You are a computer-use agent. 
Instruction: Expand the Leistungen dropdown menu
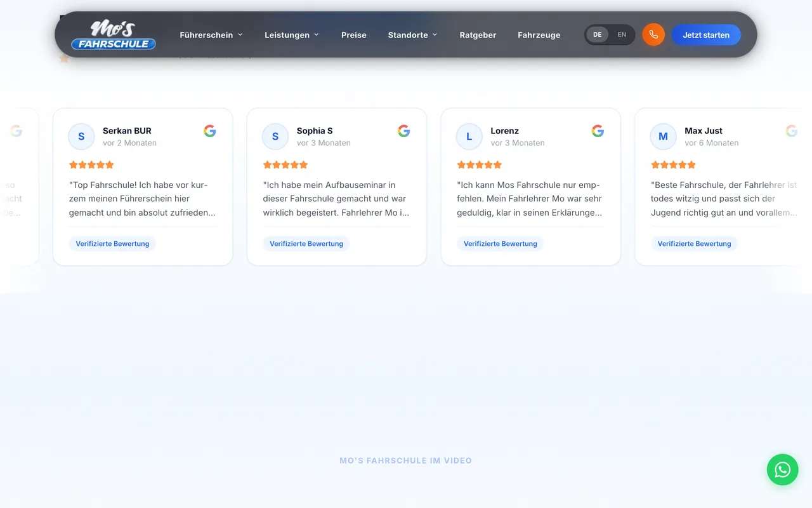(x=292, y=35)
